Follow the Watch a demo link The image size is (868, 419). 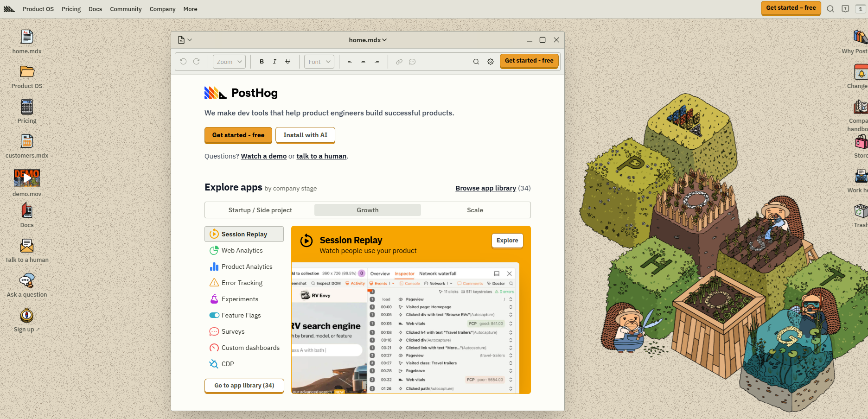click(x=263, y=156)
